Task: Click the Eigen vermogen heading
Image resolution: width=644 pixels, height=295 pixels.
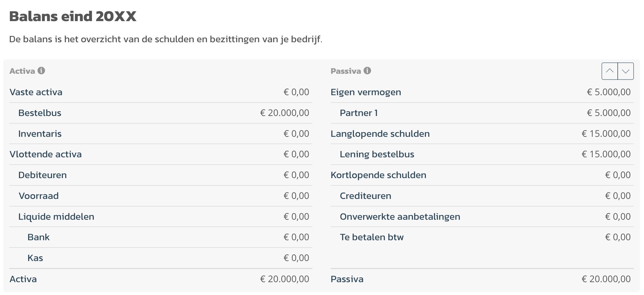Action: (x=366, y=92)
